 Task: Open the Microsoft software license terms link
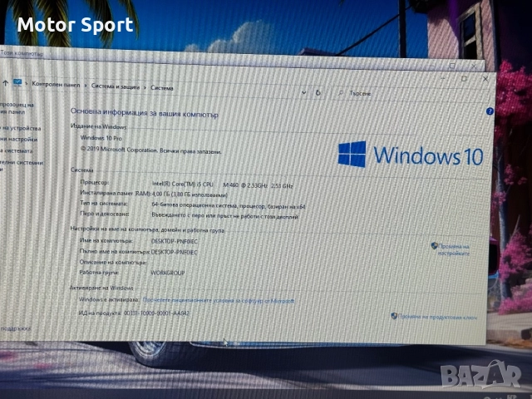click(219, 301)
